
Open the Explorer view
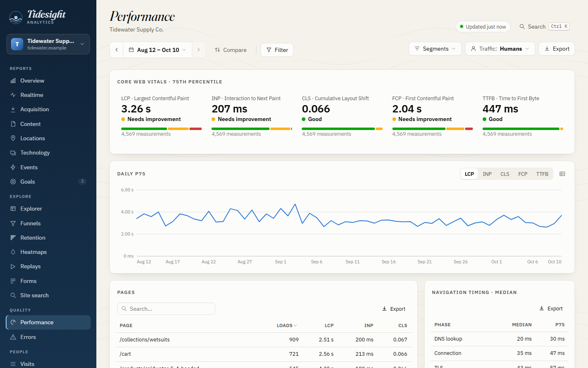[x=48, y=209]
